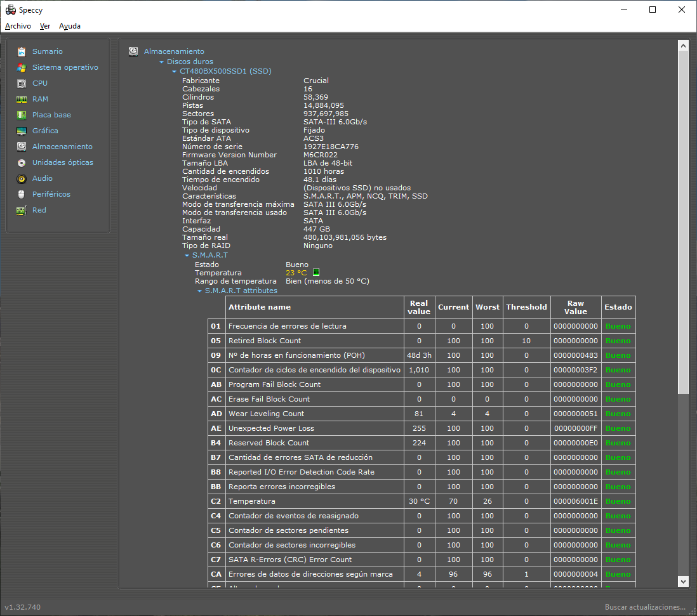Open the Archivo menu
Viewport: 697px width, 616px height.
(x=17, y=26)
